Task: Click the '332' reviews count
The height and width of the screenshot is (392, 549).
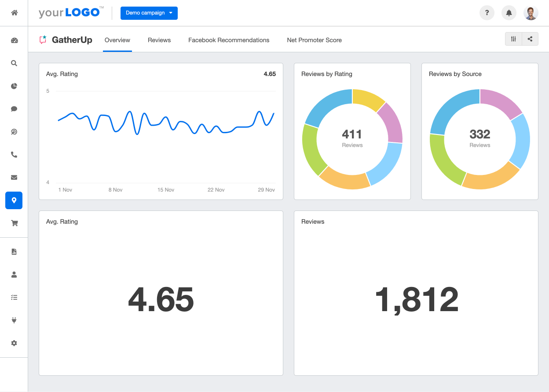Action: [480, 134]
